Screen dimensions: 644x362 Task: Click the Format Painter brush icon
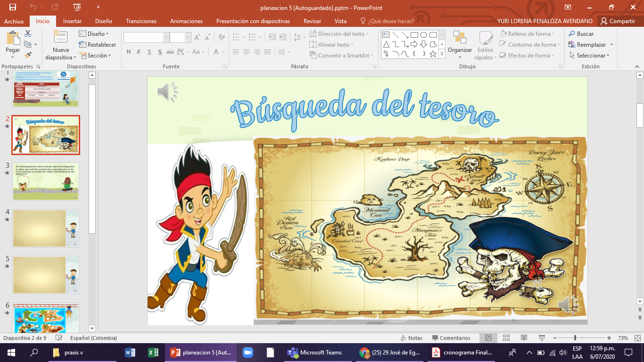28,55
